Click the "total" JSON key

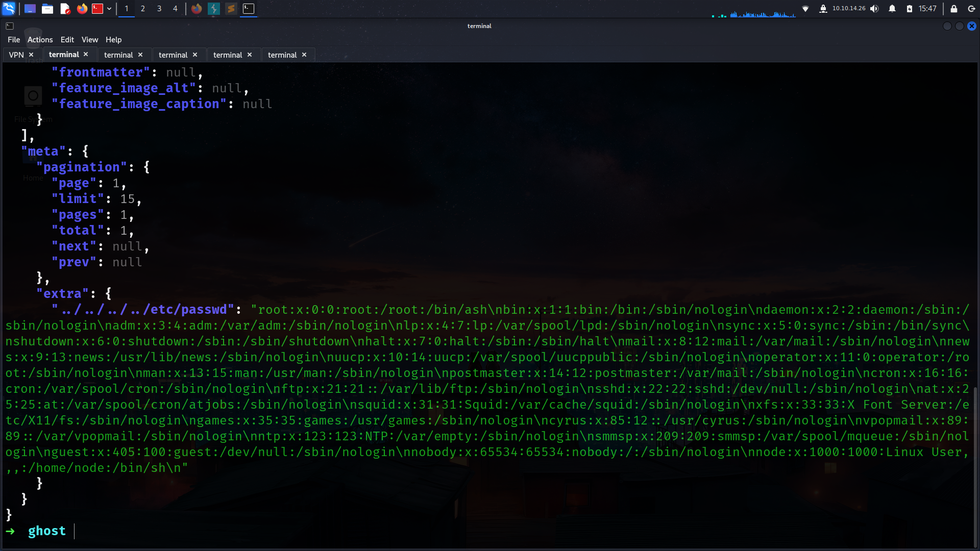78,231
